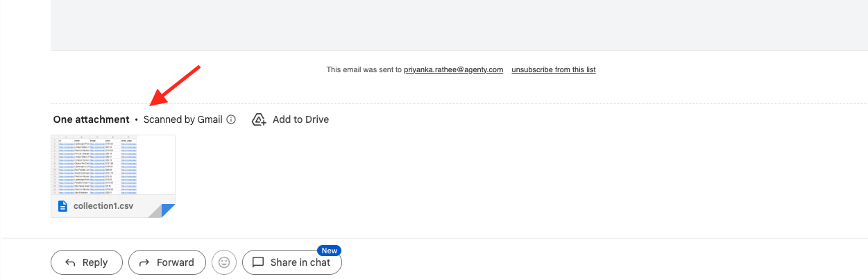
Task: Open the emoji reaction picker
Action: point(224,262)
